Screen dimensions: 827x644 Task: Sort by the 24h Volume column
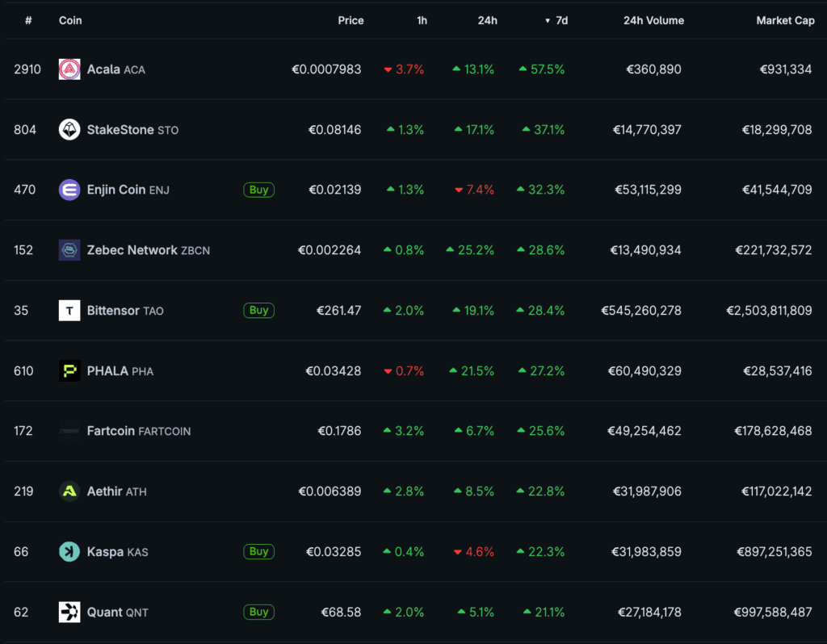coord(653,20)
